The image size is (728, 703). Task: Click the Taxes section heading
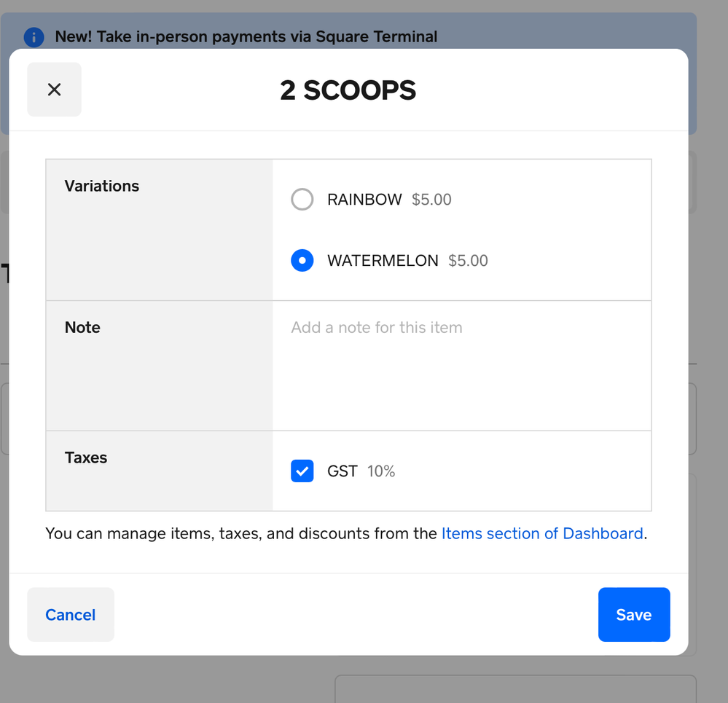pyautogui.click(x=86, y=457)
